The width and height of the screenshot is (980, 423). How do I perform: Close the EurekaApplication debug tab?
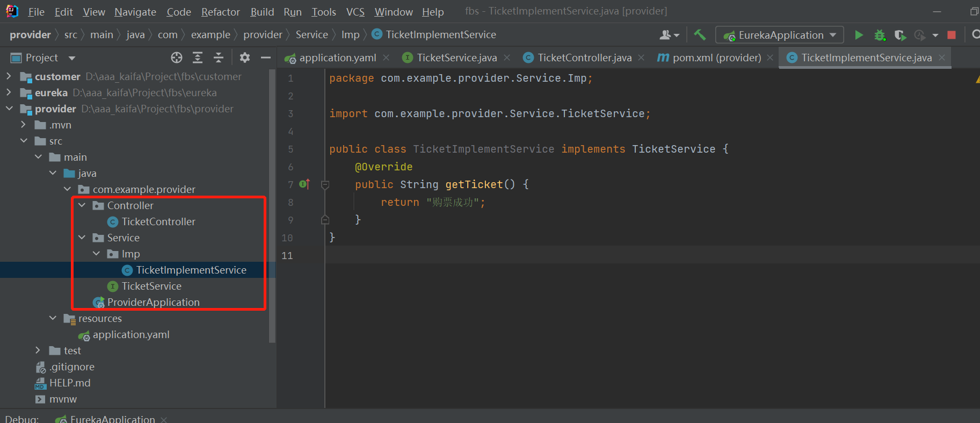click(164, 419)
